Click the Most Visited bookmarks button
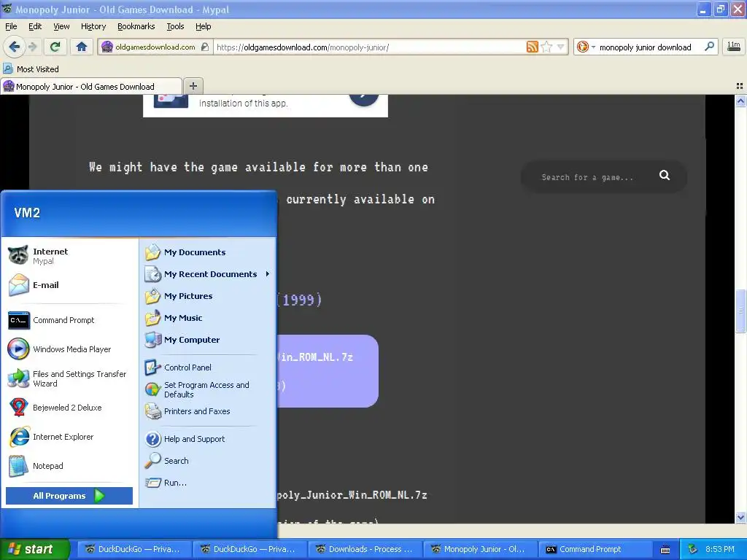747x560 pixels. point(31,69)
